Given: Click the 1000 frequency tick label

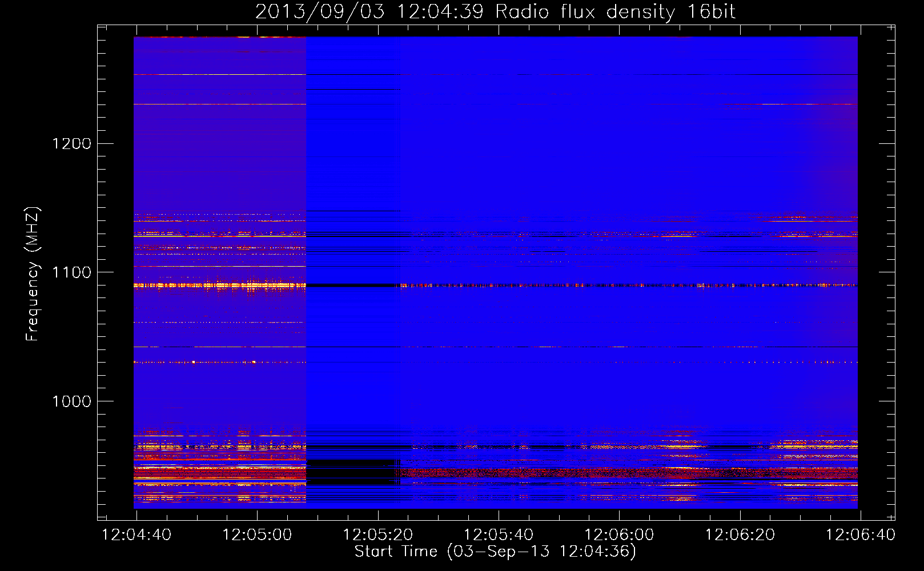Looking at the screenshot, I should click(x=72, y=401).
